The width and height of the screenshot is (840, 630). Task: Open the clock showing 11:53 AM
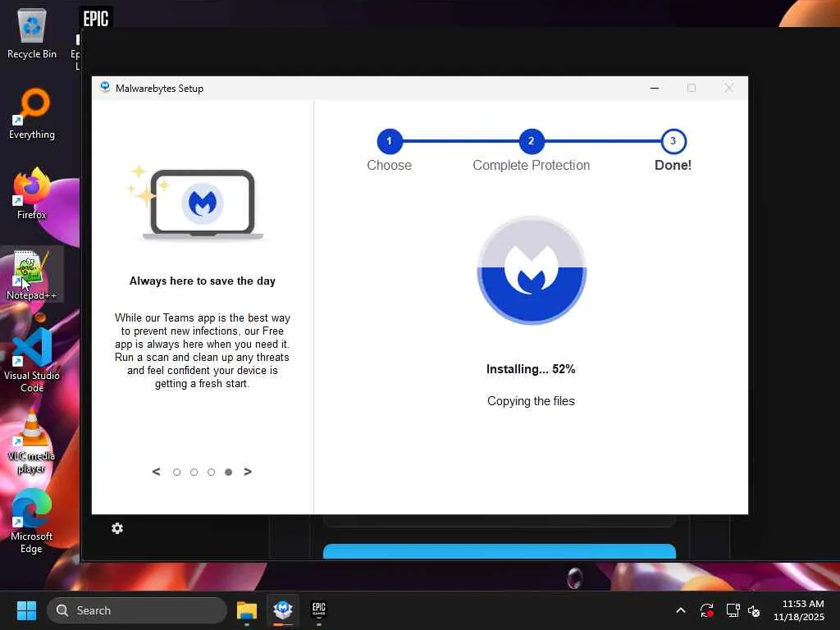(x=799, y=610)
